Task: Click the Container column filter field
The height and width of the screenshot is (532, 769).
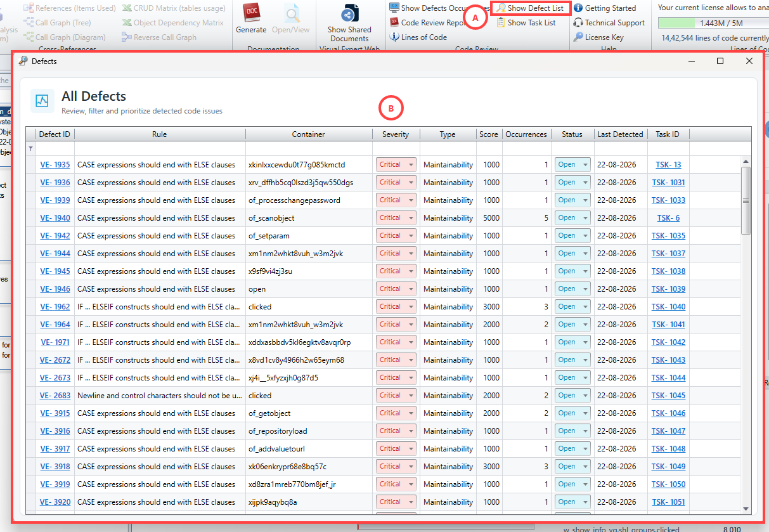Action: [309, 148]
